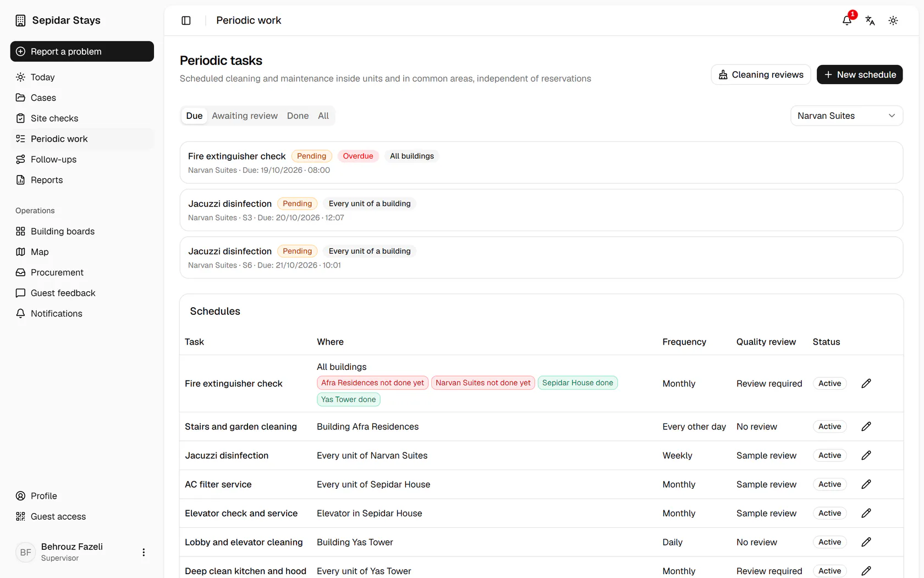Edit the Fire extinguisher check schedule

tap(866, 383)
